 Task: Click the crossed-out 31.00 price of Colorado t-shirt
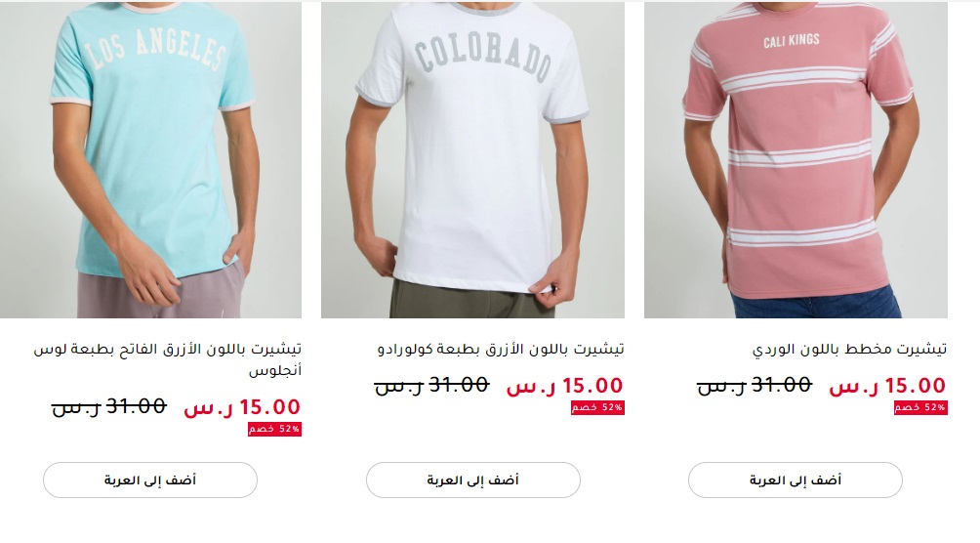[x=431, y=385]
